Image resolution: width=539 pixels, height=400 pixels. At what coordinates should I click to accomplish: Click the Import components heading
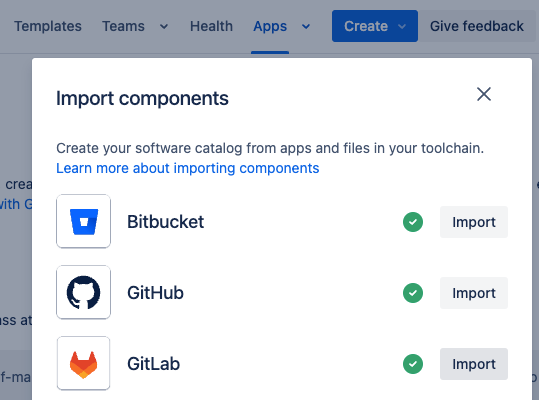(142, 99)
